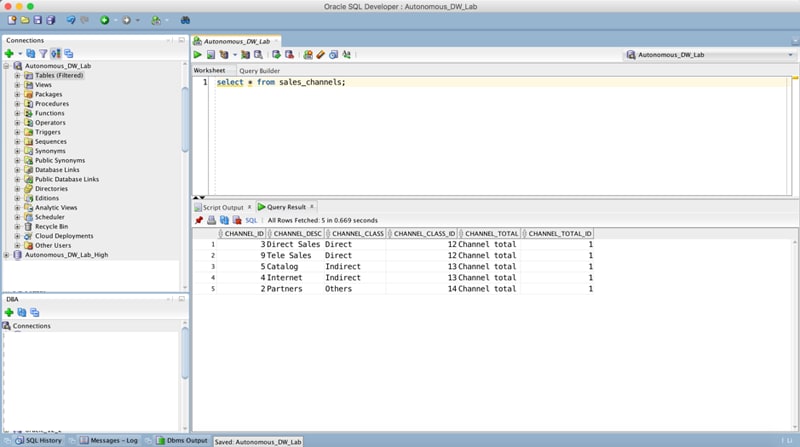This screenshot has width=800, height=447.
Task: Click the SQL link in Query Result toolbar
Action: click(251, 220)
